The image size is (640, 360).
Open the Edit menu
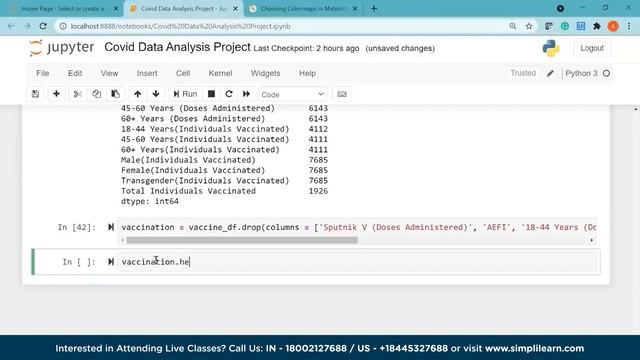[x=75, y=73]
